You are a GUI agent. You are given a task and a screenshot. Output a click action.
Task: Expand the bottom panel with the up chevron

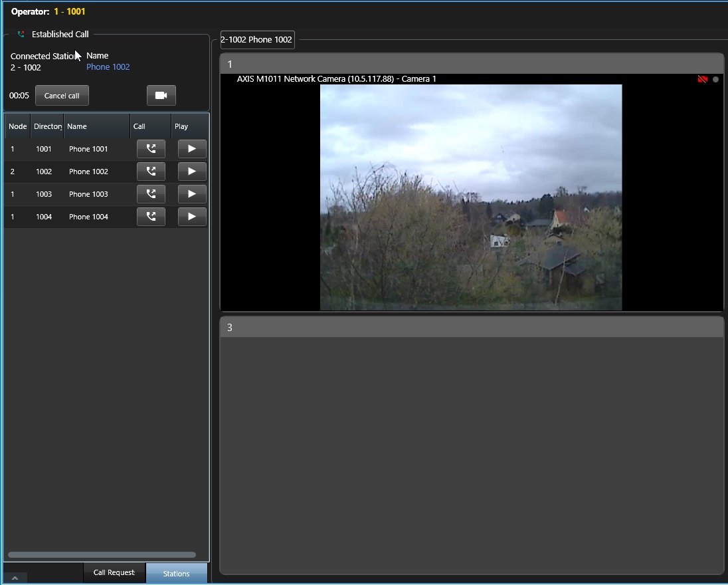click(15, 578)
